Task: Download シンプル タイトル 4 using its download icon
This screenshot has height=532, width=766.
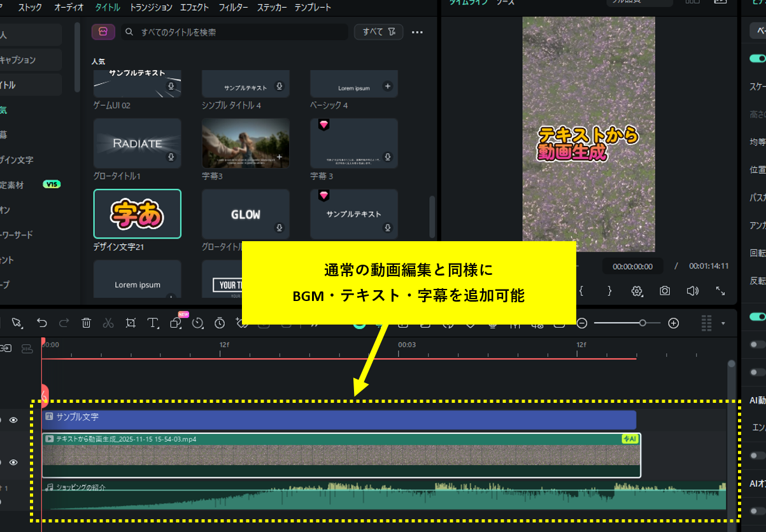Action: [281, 87]
